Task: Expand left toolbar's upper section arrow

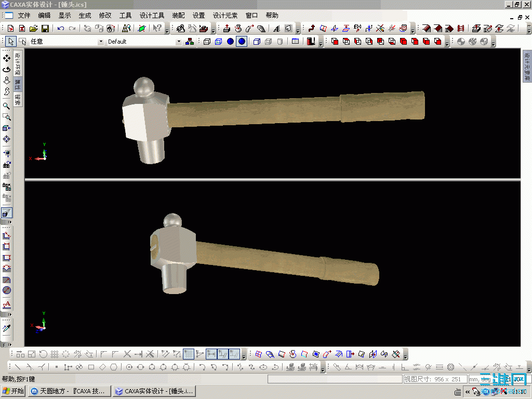Action: 9,222
